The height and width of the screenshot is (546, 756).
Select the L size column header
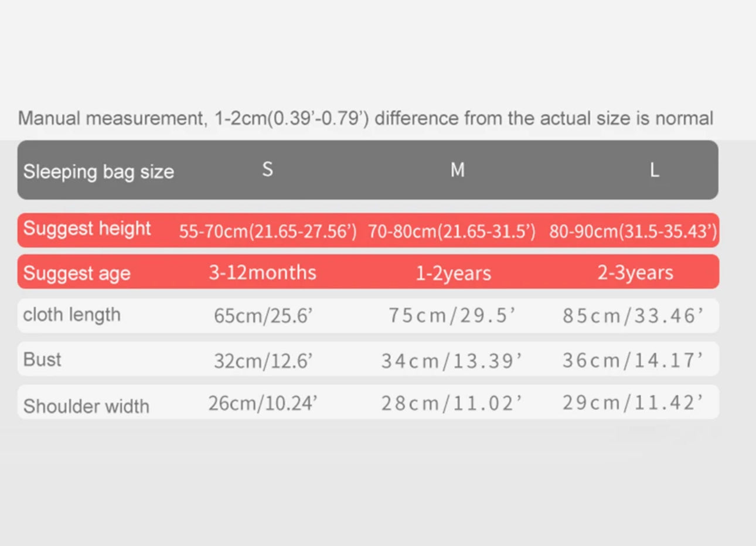click(654, 170)
